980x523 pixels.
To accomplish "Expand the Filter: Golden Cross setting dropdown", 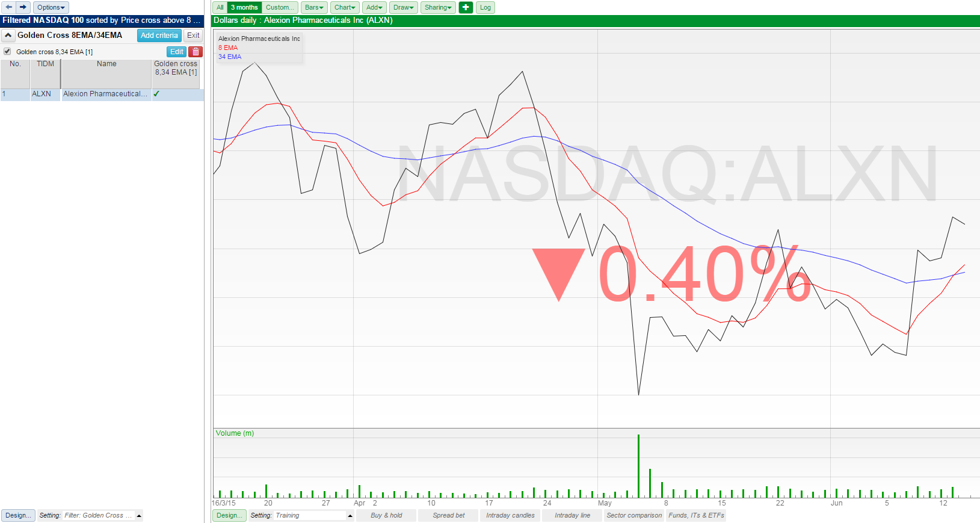I will 139,516.
